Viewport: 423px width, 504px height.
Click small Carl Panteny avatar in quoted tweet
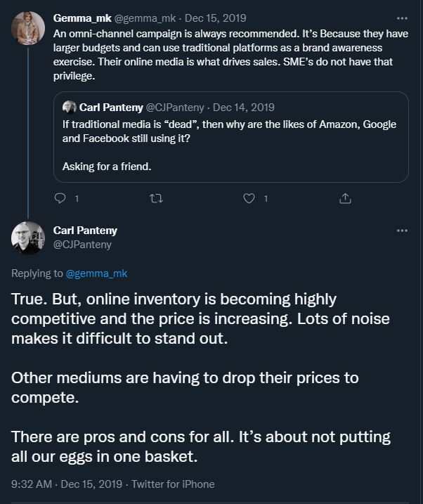tap(70, 108)
